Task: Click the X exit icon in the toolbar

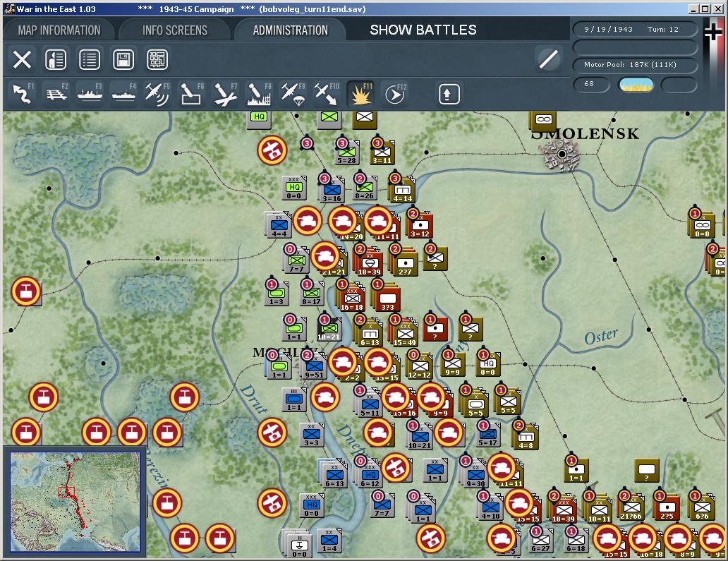Action: 22,60
